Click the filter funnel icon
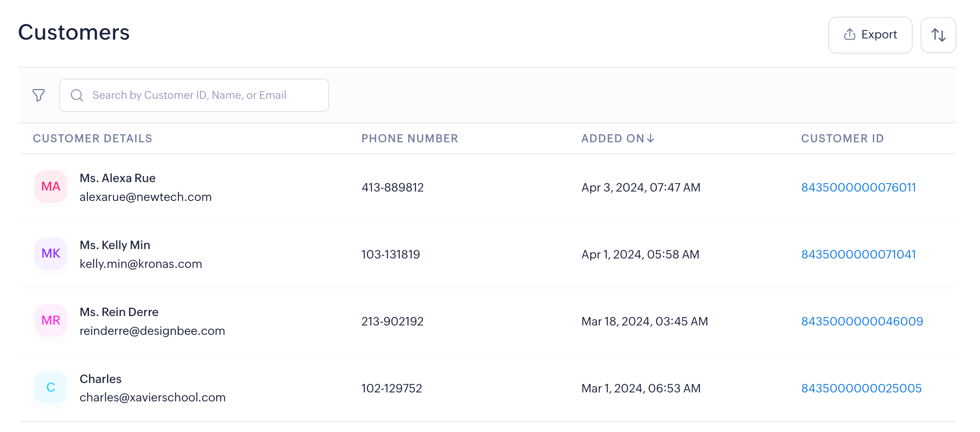 (39, 95)
